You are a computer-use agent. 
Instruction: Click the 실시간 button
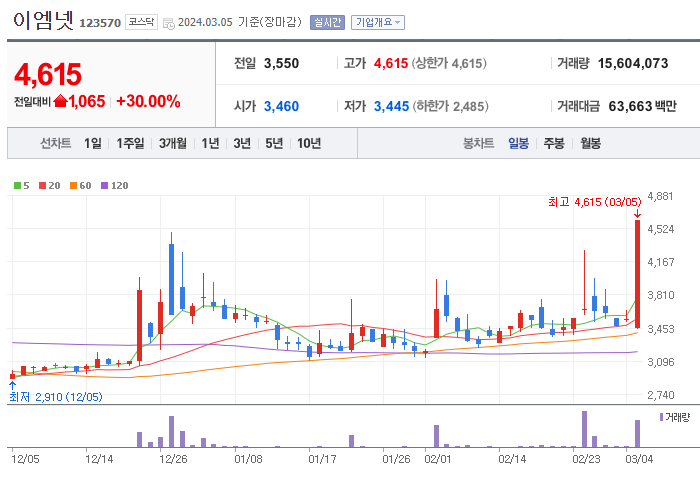pos(327,22)
